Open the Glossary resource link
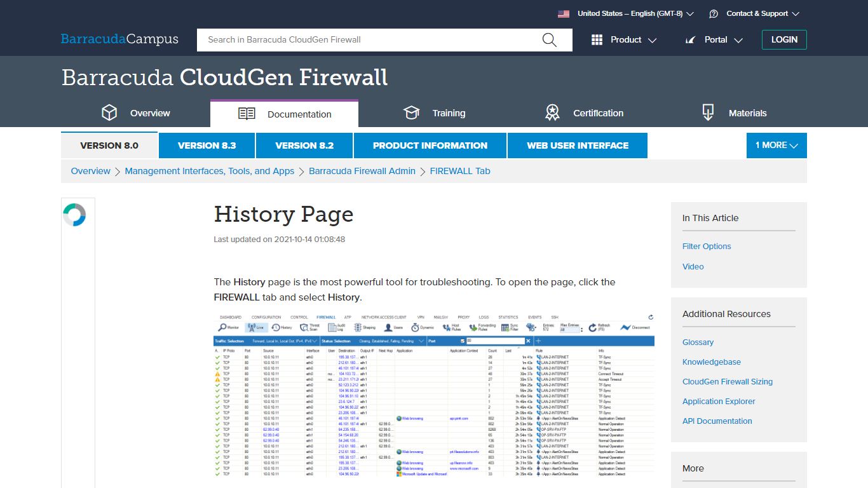Viewport: 868px width, 488px height. click(x=698, y=342)
